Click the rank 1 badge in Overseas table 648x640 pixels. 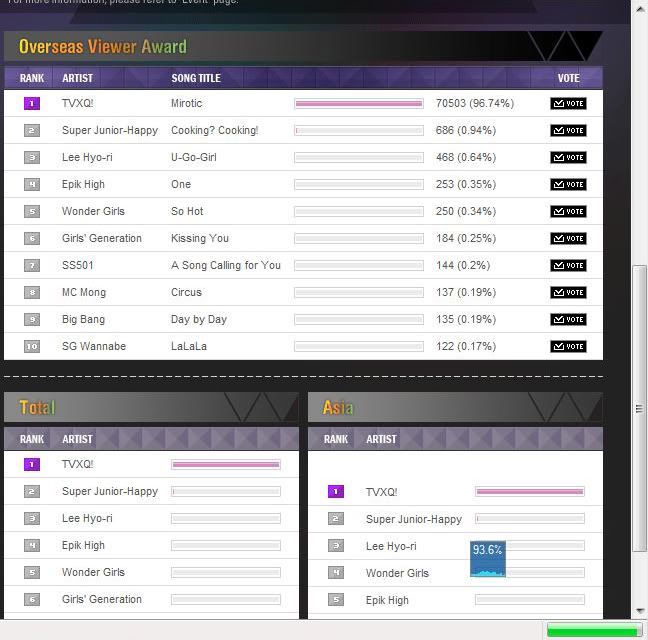31,103
